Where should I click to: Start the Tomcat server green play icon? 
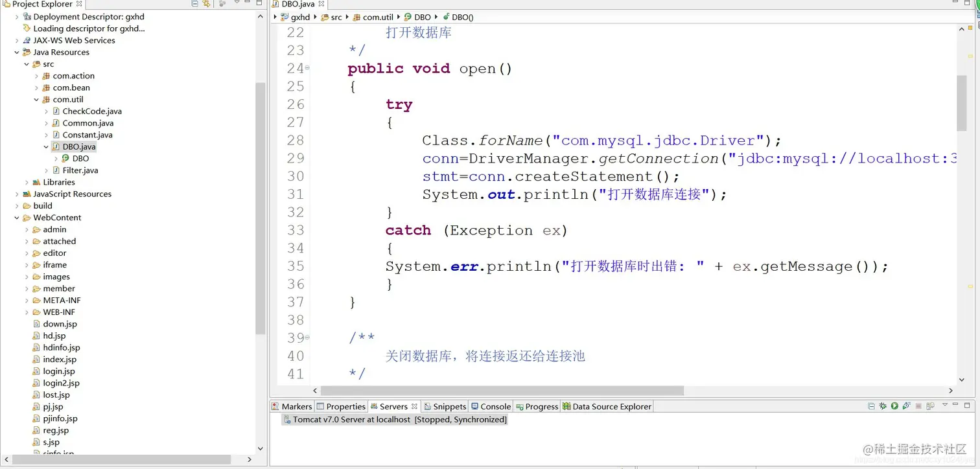coord(894,406)
